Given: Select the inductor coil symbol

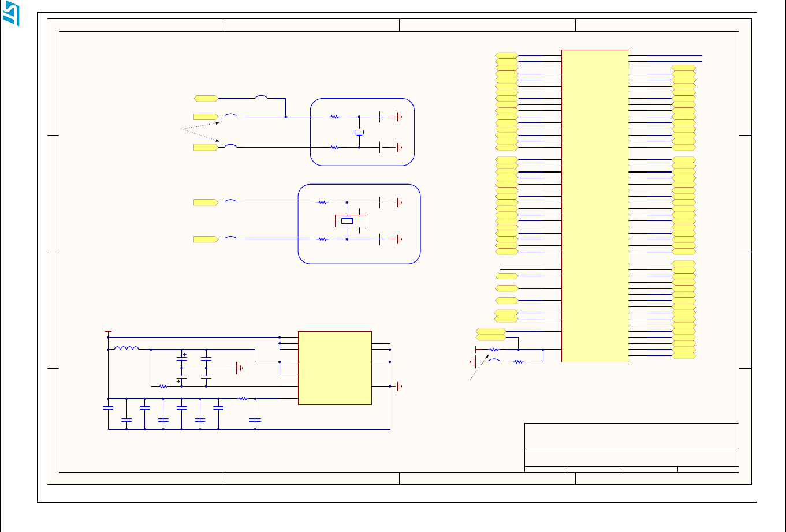Looking at the screenshot, I should tap(126, 349).
